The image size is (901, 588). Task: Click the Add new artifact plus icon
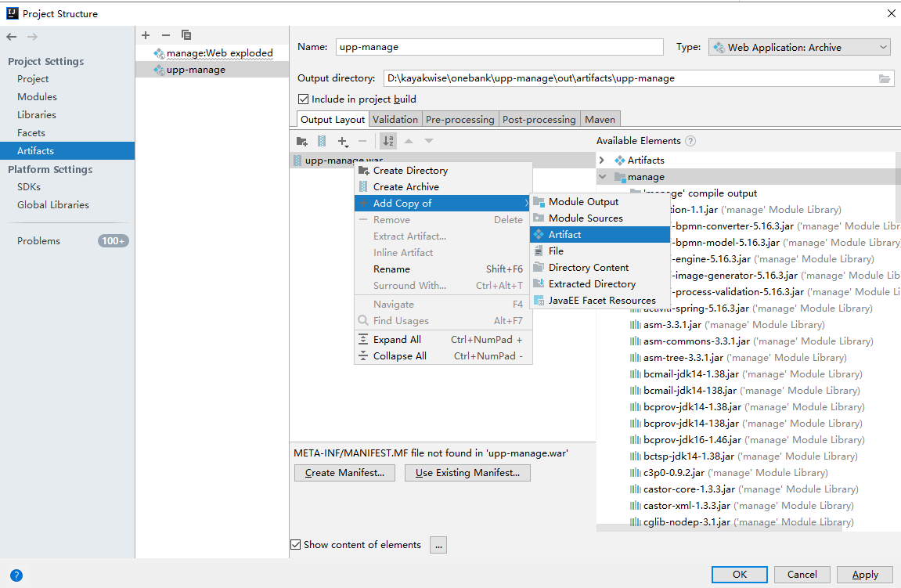[x=145, y=35]
